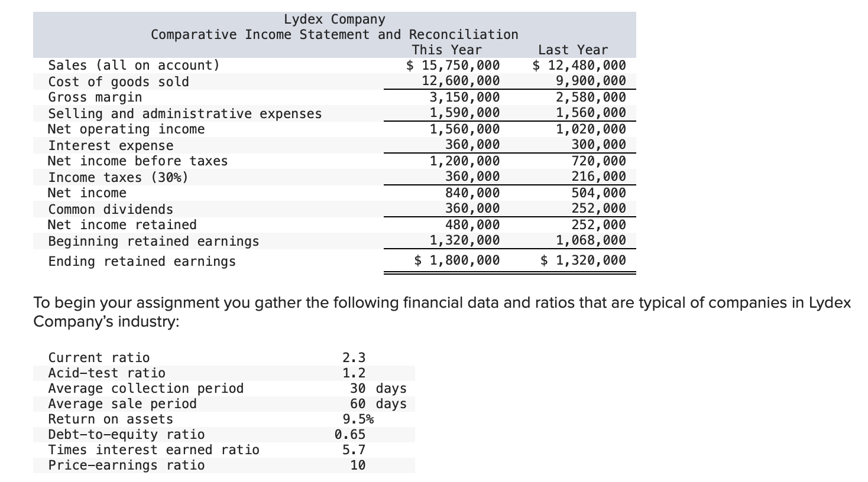Select the Last Year column header
This screenshot has height=482, width=868.
click(x=572, y=50)
